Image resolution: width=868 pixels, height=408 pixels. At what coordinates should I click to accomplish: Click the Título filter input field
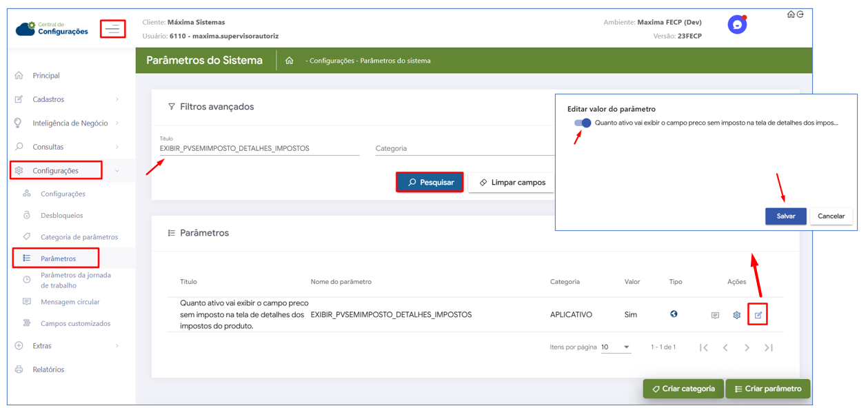coord(259,148)
